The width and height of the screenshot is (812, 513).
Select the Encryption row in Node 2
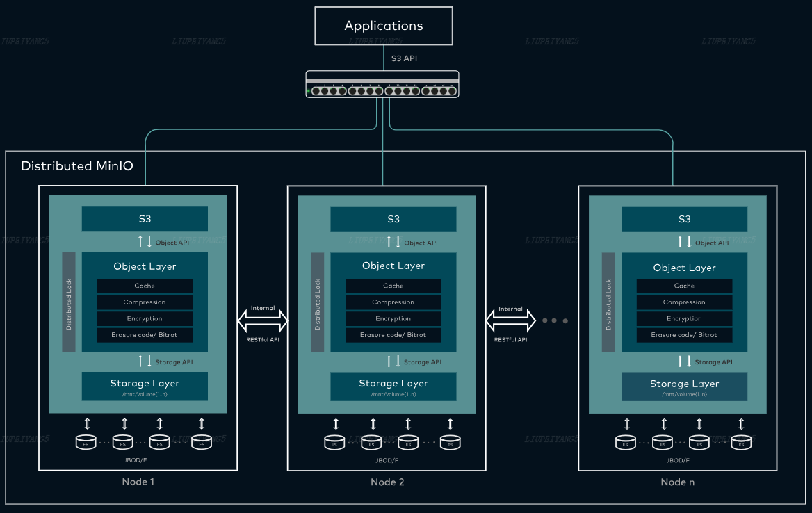pyautogui.click(x=393, y=319)
